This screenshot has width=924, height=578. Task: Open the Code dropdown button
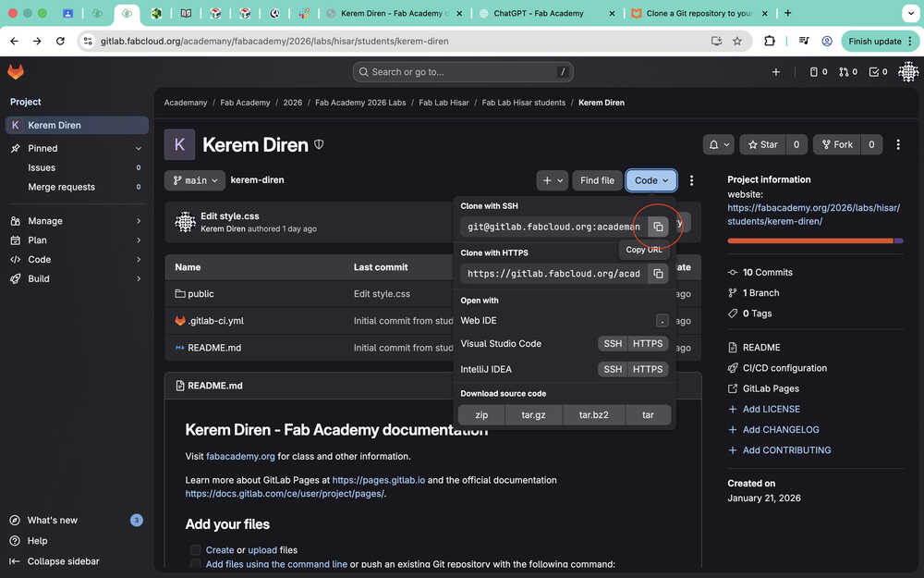(651, 180)
